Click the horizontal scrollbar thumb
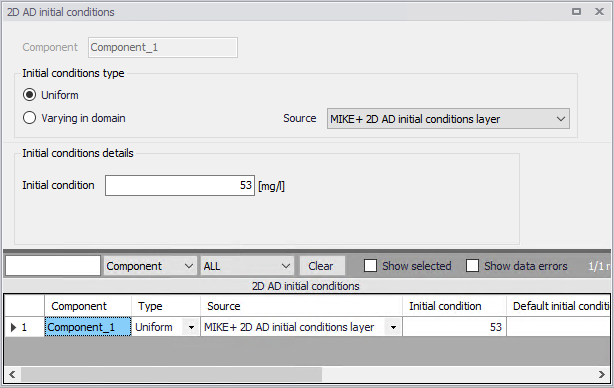The width and height of the screenshot is (614, 388). pyautogui.click(x=172, y=375)
